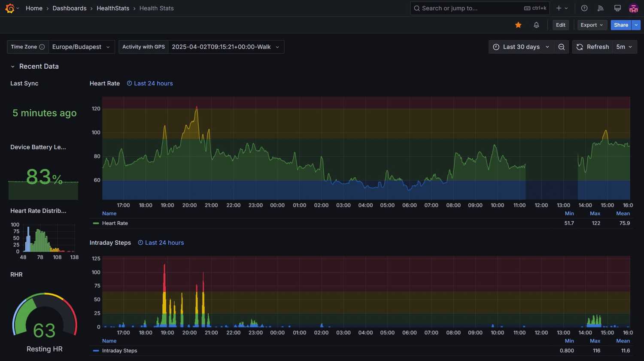Image resolution: width=644 pixels, height=361 pixels.
Task: Sort Heart Rate legend by Name
Action: (x=109, y=213)
